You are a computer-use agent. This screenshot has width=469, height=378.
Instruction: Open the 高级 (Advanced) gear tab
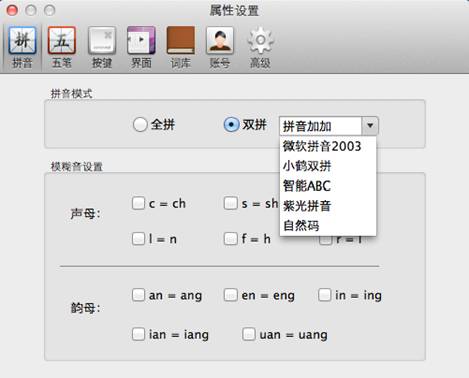click(260, 47)
